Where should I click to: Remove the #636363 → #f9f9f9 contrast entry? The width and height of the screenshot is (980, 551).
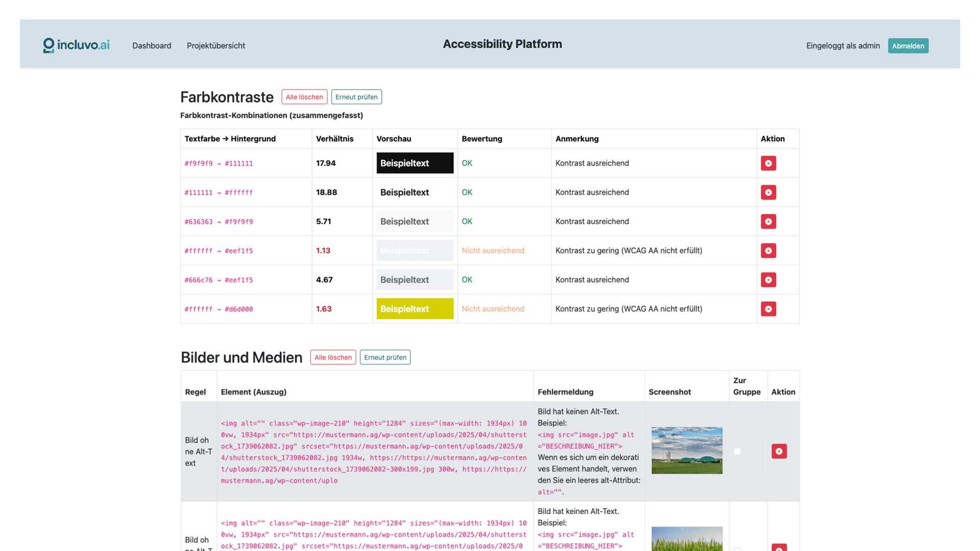pos(768,221)
